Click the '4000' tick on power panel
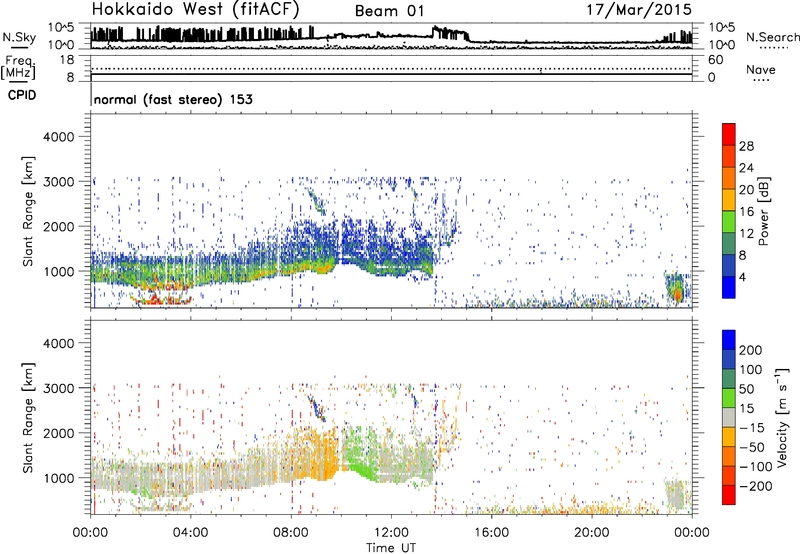This screenshot has width=800, height=554. coord(58,137)
